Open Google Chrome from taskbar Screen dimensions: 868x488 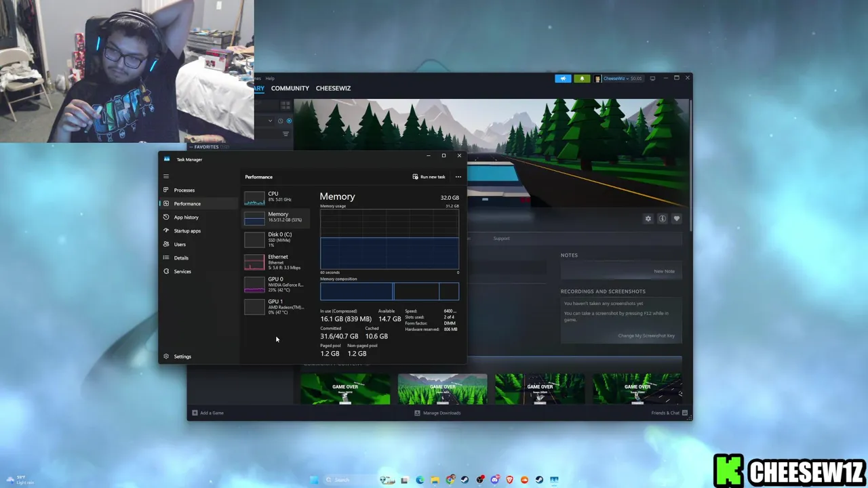coord(450,480)
